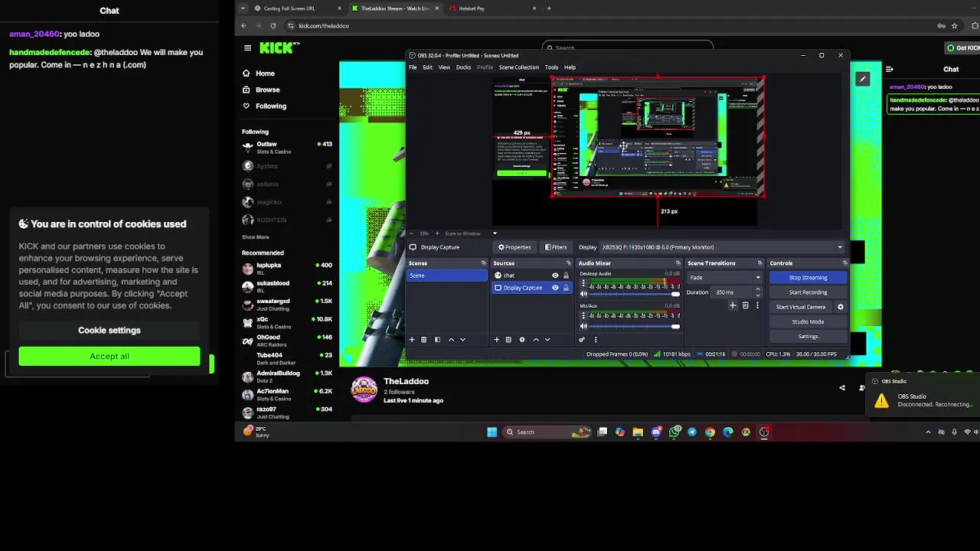Adjust Mic/Aux volume slider
980x551 pixels.
(x=635, y=327)
